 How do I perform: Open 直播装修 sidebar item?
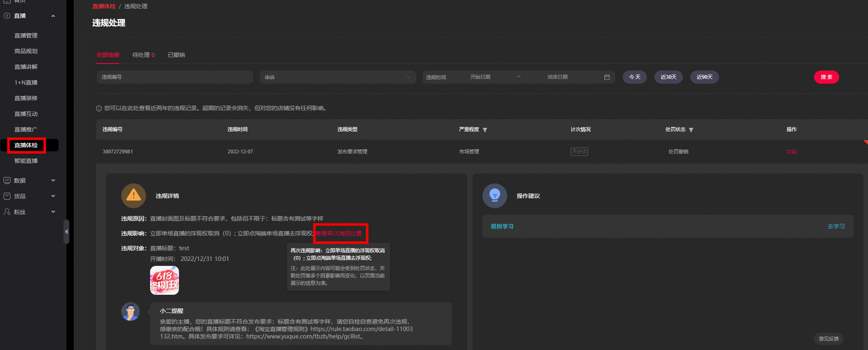26,98
